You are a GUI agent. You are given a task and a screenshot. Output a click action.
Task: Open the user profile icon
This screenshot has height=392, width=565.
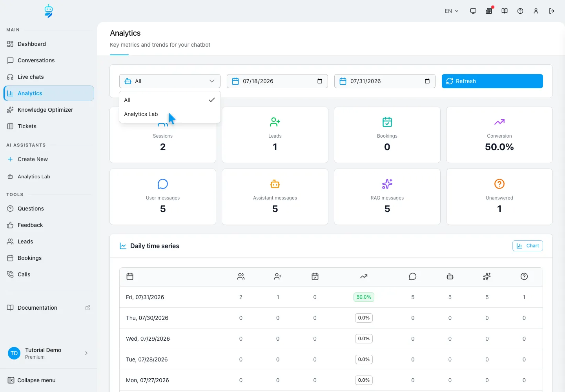[x=536, y=11]
